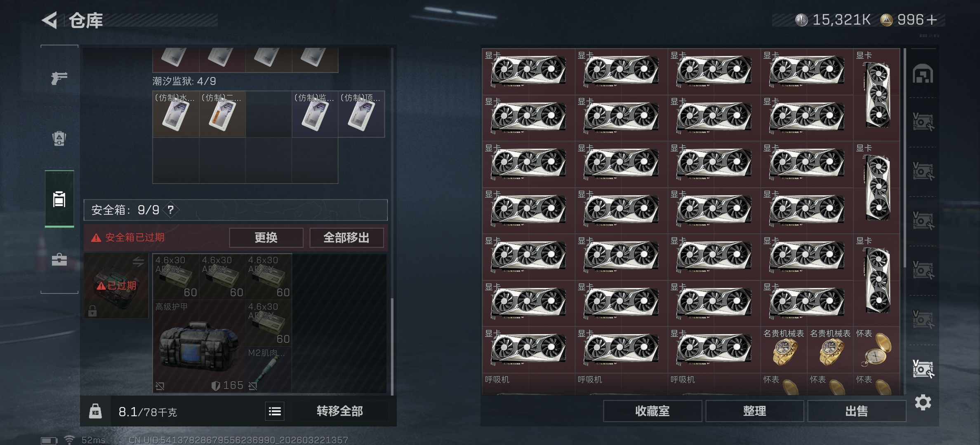Open the weapons tab with the pistol icon
The width and height of the screenshot is (980, 445).
click(59, 77)
